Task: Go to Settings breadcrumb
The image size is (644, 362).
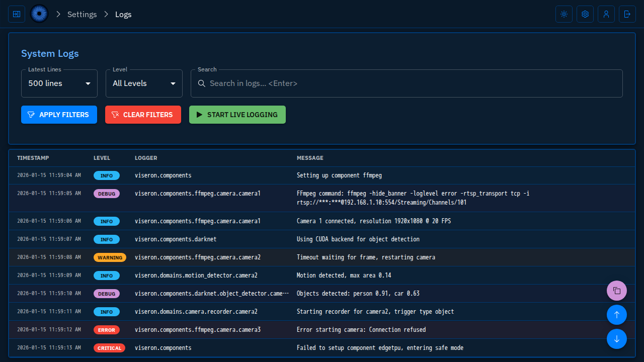Action: [82, 14]
